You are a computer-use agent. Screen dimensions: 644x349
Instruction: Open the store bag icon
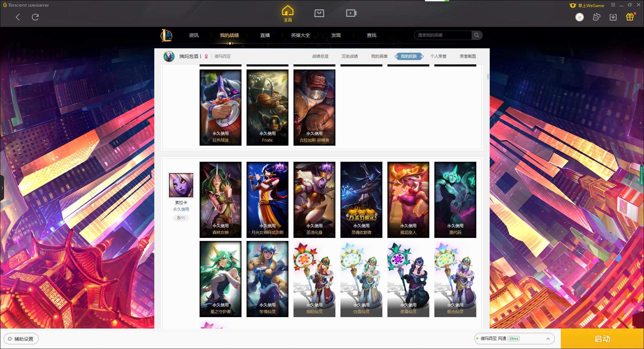click(319, 13)
